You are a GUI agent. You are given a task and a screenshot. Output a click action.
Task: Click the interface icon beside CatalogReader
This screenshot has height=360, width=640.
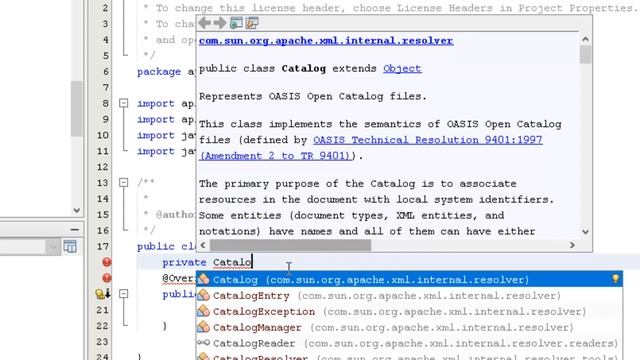click(203, 342)
